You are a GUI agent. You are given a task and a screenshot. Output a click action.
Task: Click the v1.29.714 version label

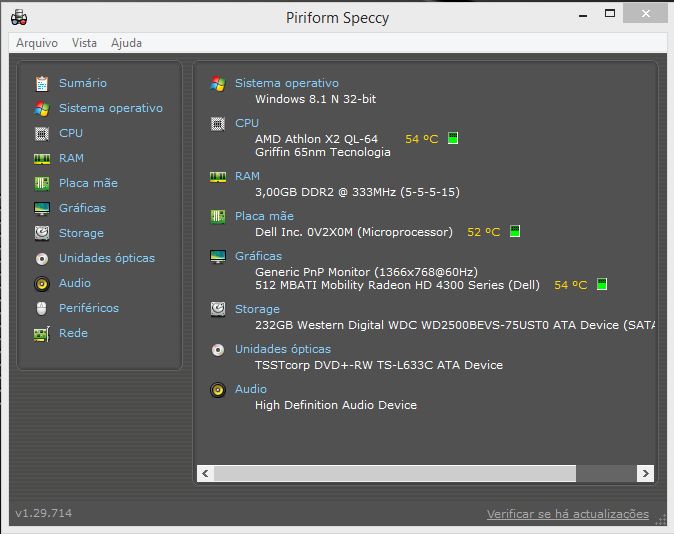tap(43, 513)
